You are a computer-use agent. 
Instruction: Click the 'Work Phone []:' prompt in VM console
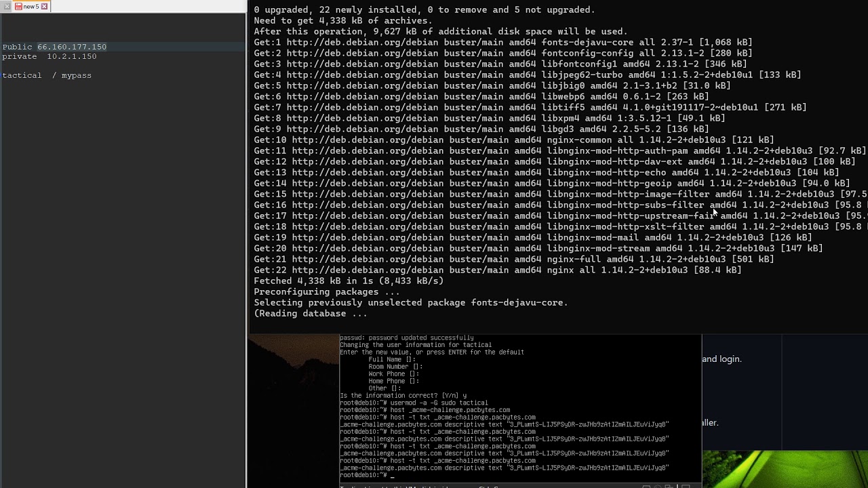tap(394, 374)
